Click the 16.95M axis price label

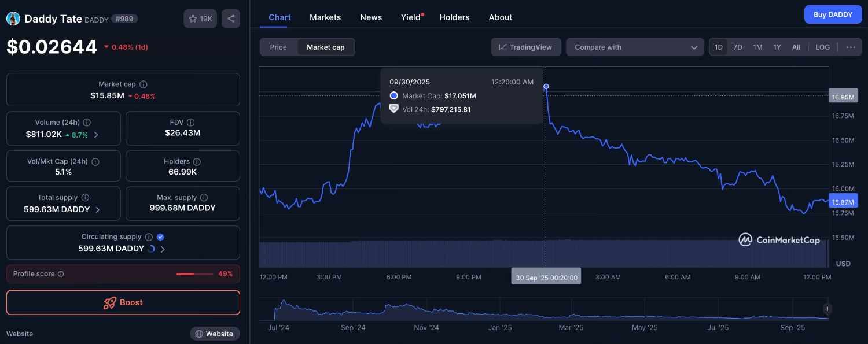[x=843, y=97]
